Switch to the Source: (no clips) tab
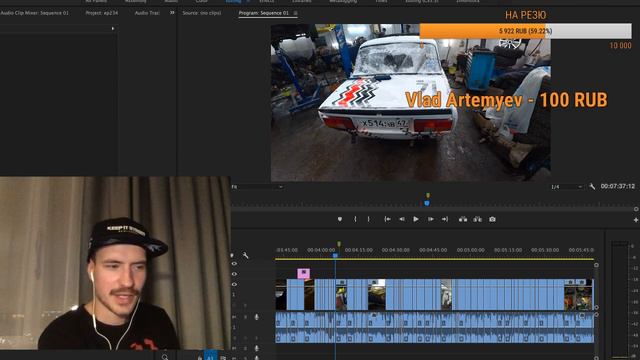The height and width of the screenshot is (360, 640). [x=202, y=13]
